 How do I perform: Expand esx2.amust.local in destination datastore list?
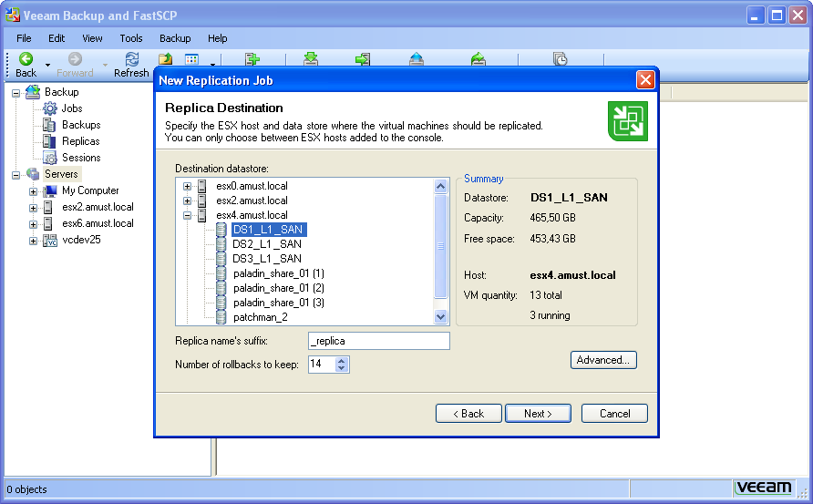(x=187, y=201)
